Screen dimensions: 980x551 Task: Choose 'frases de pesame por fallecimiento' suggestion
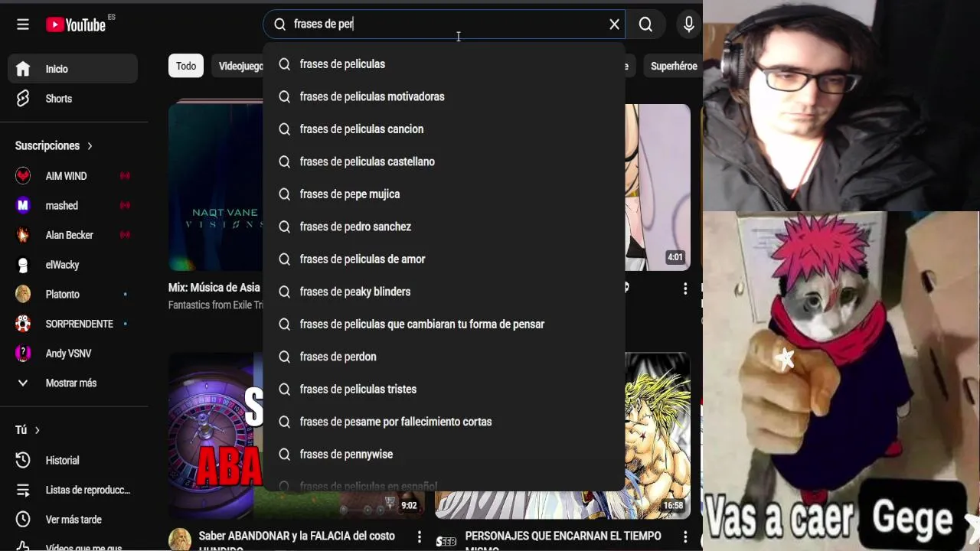pyautogui.click(x=444, y=422)
